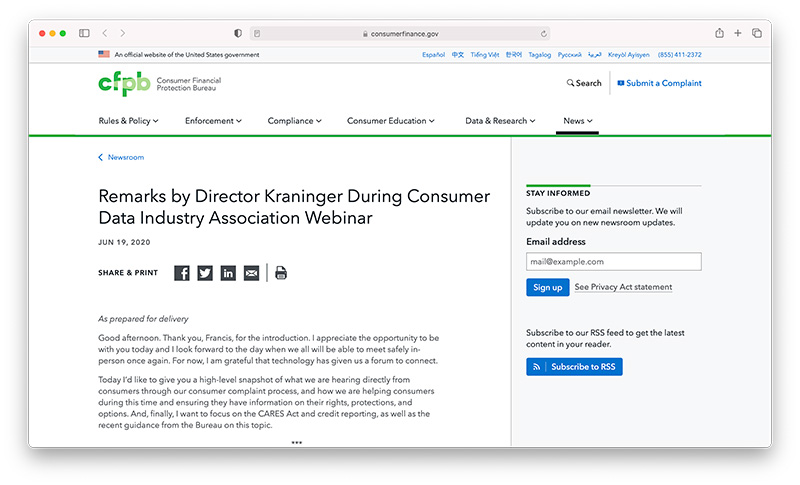Screen dimensions: 800x485
Task: Go back to Newsroom link
Action: pyautogui.click(x=125, y=157)
